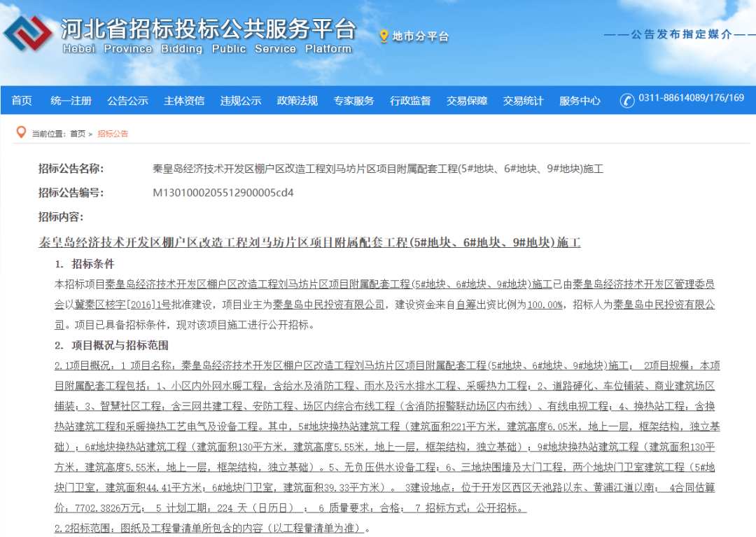
Task: Click the 河北省招标投标公共服务平台 site title
Action: click(x=209, y=29)
